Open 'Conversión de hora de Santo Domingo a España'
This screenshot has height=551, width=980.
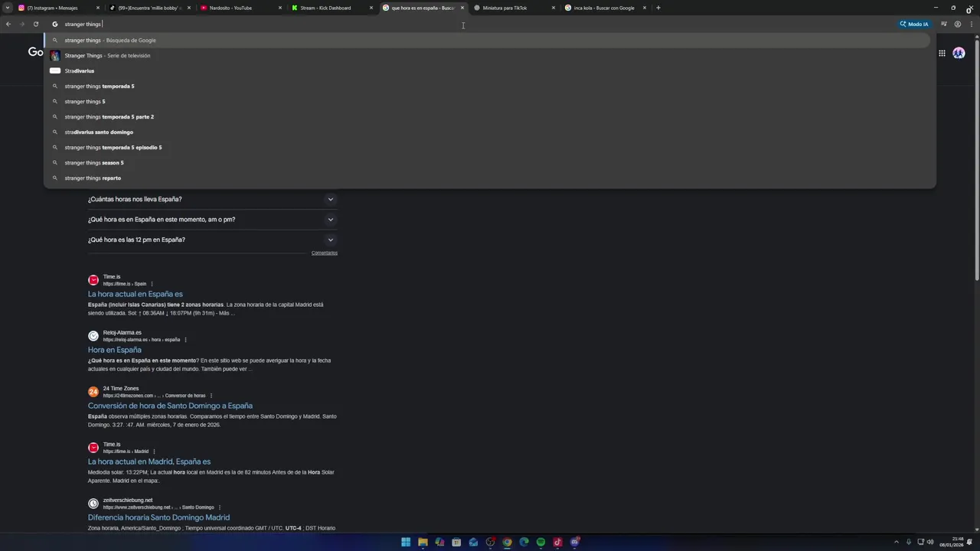tap(170, 406)
